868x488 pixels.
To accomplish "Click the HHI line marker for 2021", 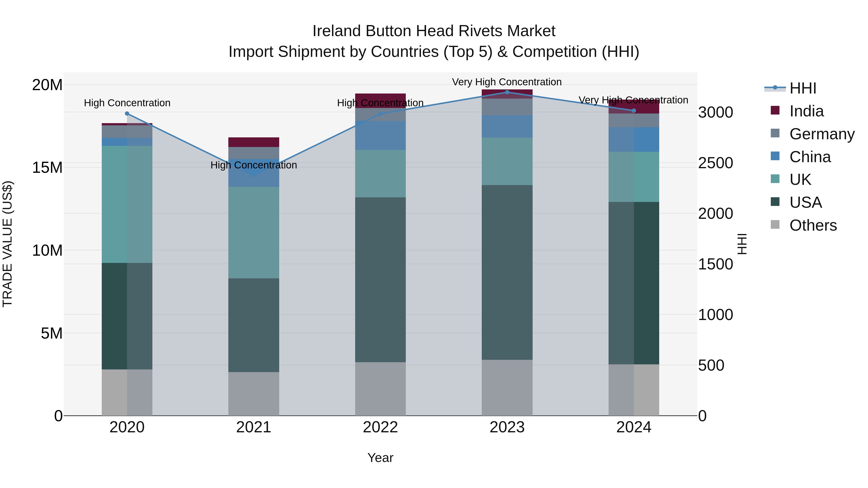I will 254,175.
